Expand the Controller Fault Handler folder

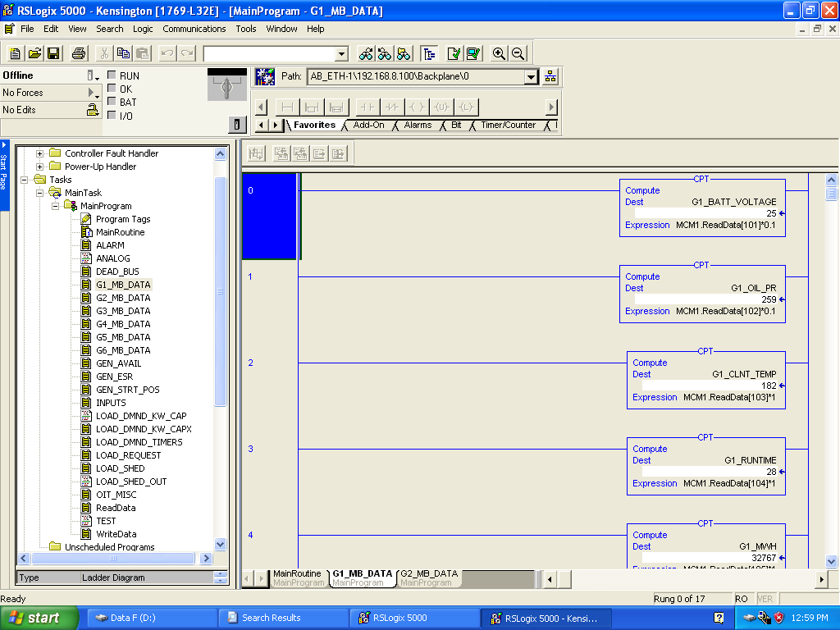coord(39,153)
